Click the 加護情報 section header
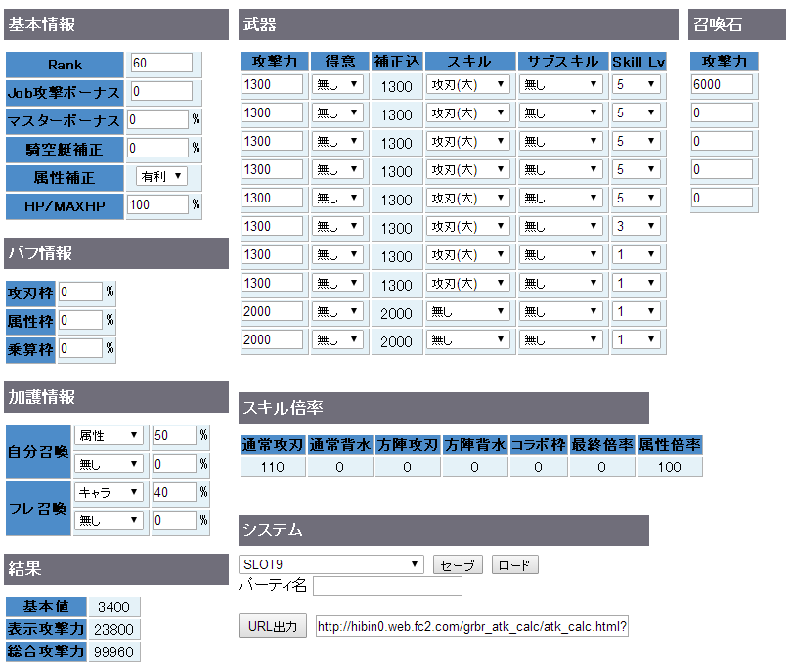 click(116, 396)
